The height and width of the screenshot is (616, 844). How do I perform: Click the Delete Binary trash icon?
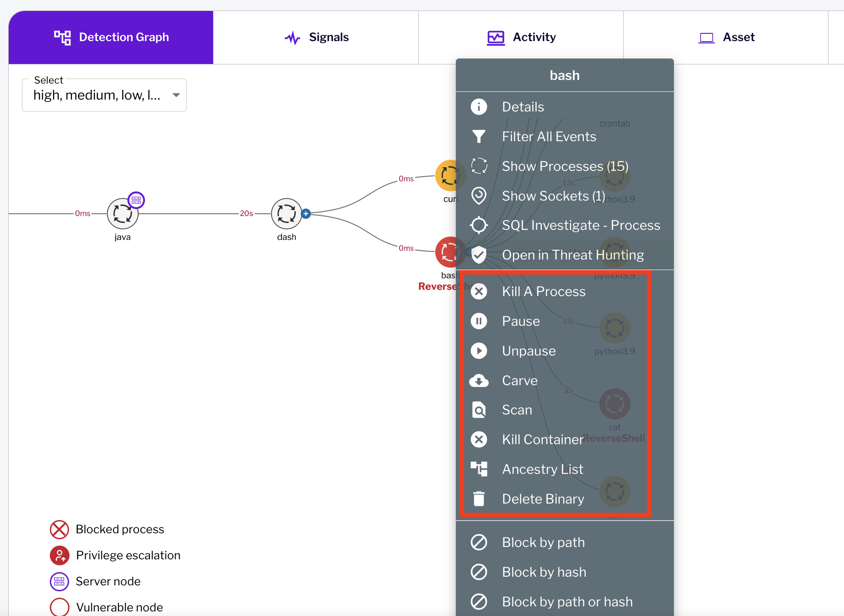pyautogui.click(x=479, y=499)
